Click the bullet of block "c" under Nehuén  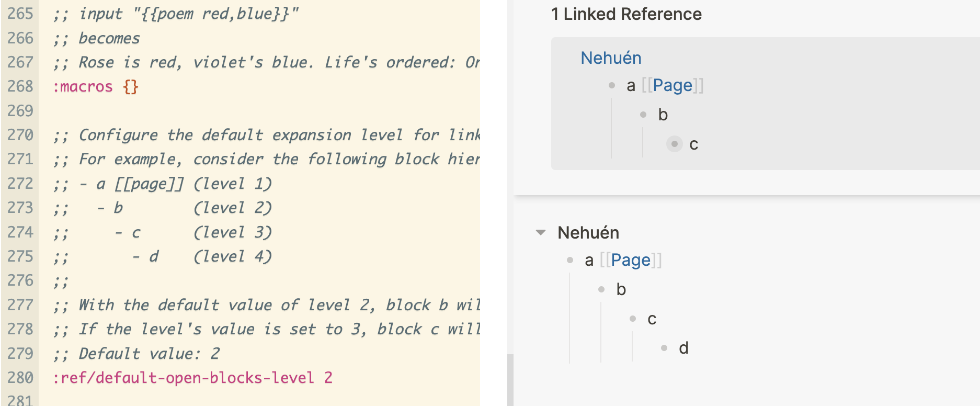633,319
